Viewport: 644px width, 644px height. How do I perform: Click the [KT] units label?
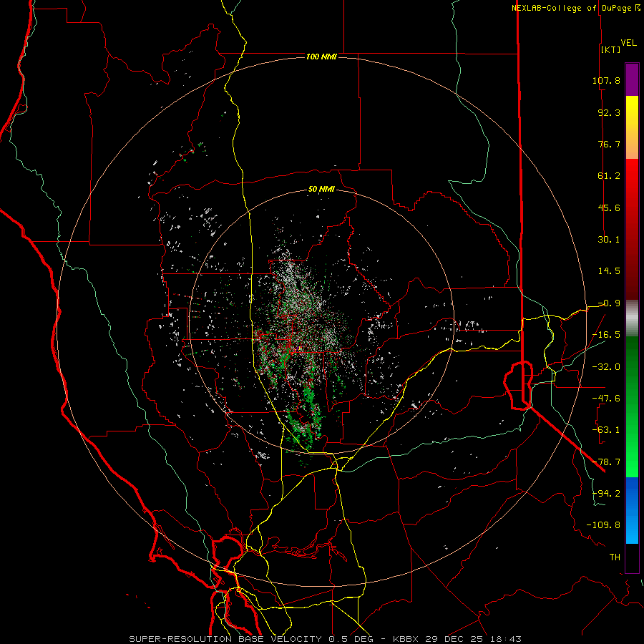(x=611, y=49)
